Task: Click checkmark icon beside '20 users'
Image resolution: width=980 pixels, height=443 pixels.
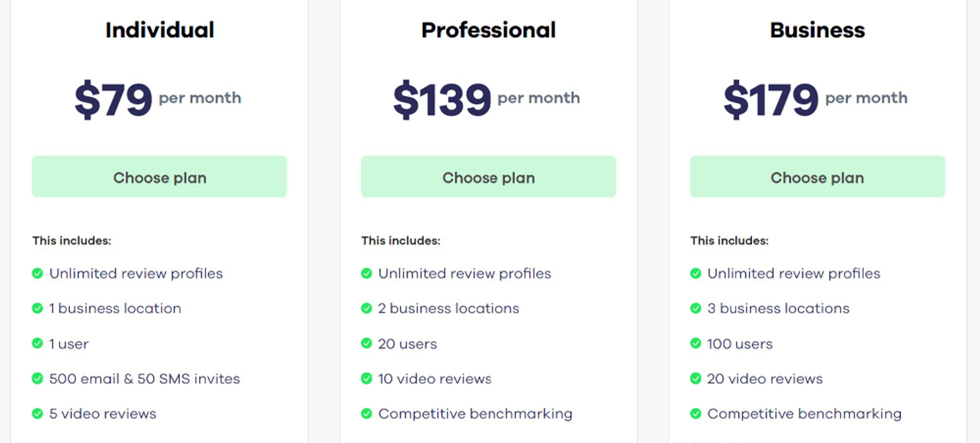Action: 367,343
